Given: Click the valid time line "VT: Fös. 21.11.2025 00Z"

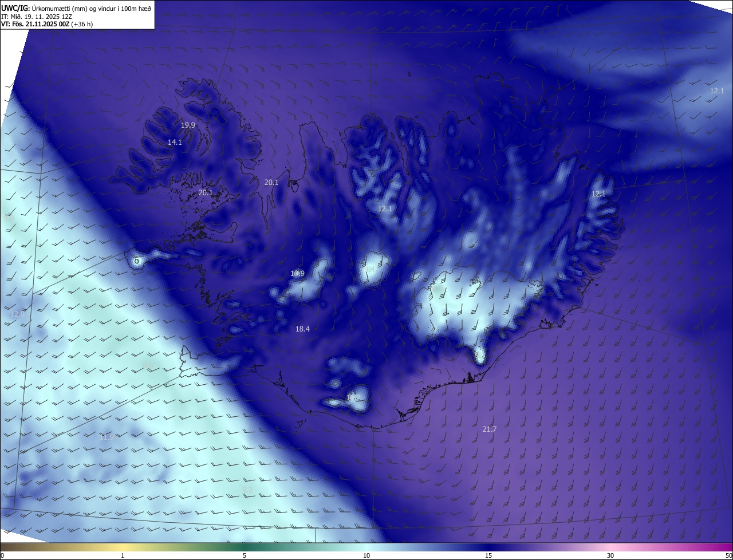Looking at the screenshot, I should 47,24.
